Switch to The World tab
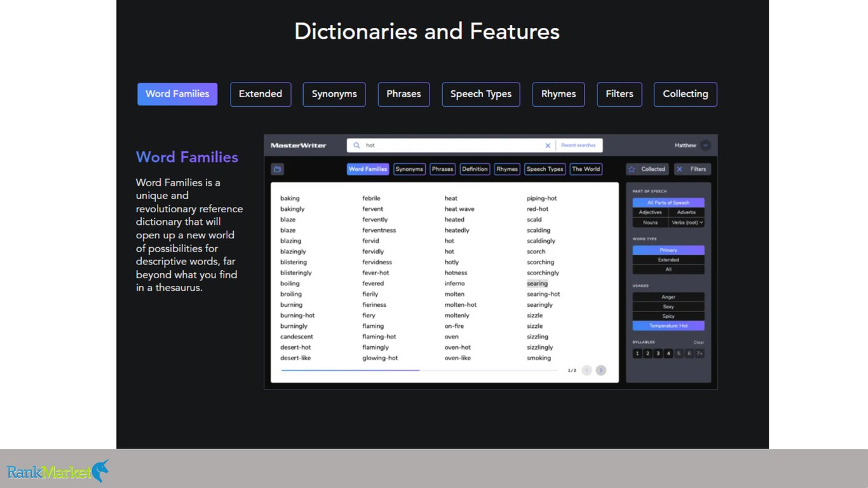The image size is (868, 488). click(586, 169)
